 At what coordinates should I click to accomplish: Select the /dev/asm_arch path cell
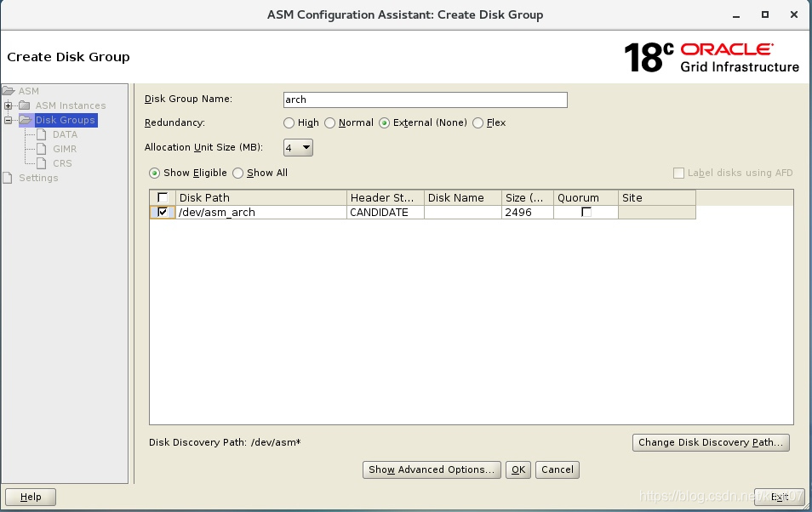(261, 213)
